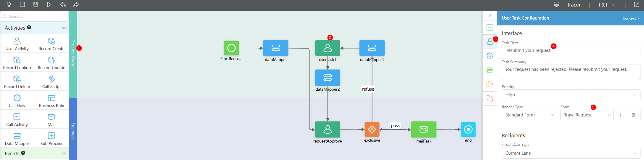Image resolution: width=644 pixels, height=160 pixels.
Task: Open the Tracer tool
Action: [x=574, y=5]
